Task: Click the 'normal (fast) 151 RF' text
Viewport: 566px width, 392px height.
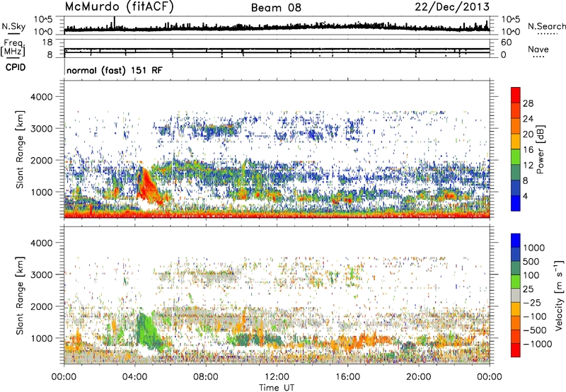Action: 115,70
